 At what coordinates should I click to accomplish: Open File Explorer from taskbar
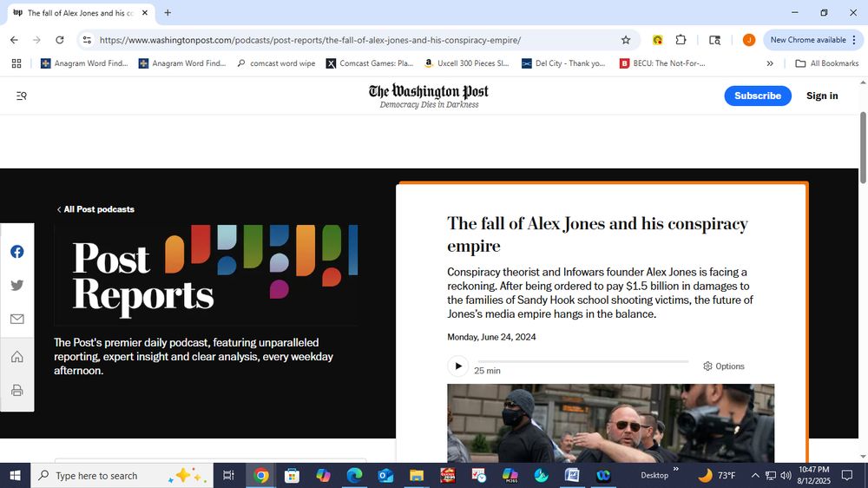coord(417,475)
